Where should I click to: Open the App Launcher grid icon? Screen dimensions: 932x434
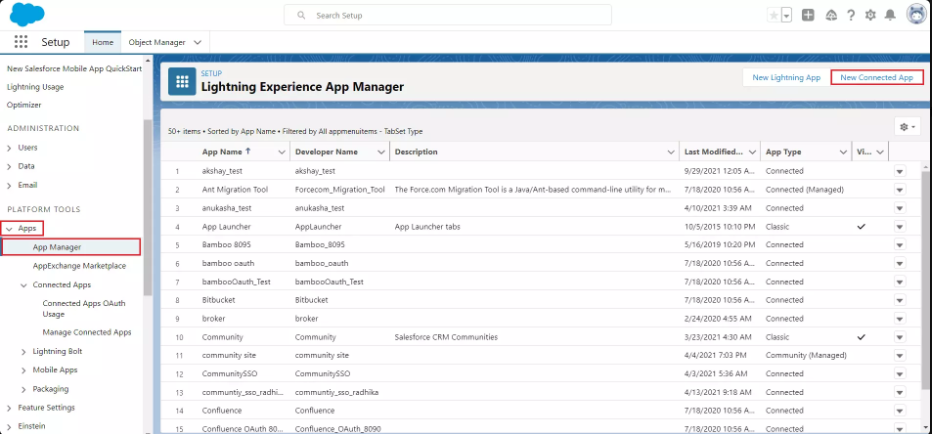(21, 42)
